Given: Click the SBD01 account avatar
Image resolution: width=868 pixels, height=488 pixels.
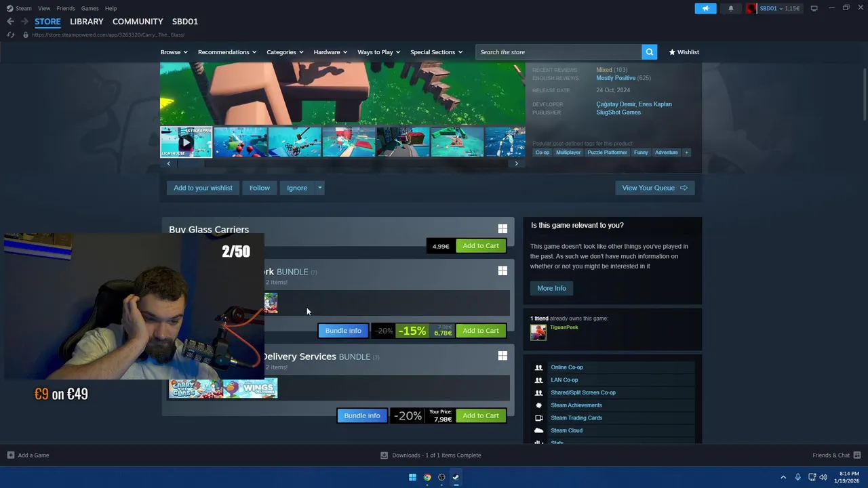Looking at the screenshot, I should [x=751, y=8].
